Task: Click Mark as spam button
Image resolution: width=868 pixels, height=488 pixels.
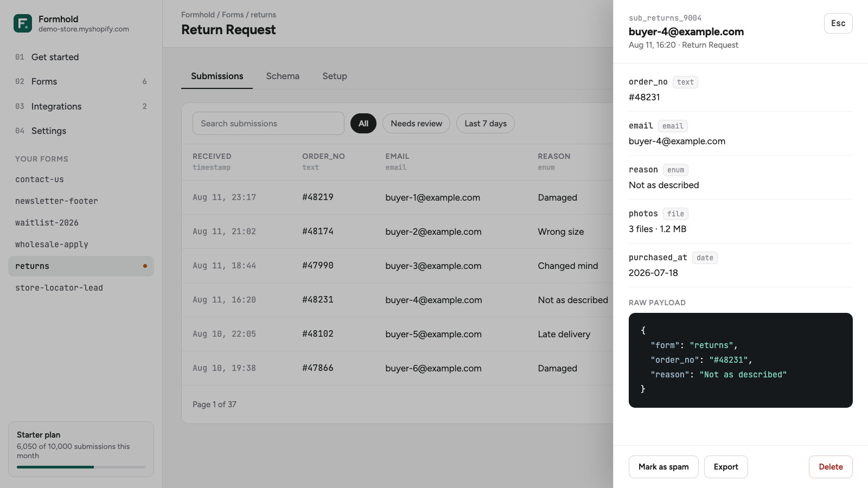Action: [663, 467]
